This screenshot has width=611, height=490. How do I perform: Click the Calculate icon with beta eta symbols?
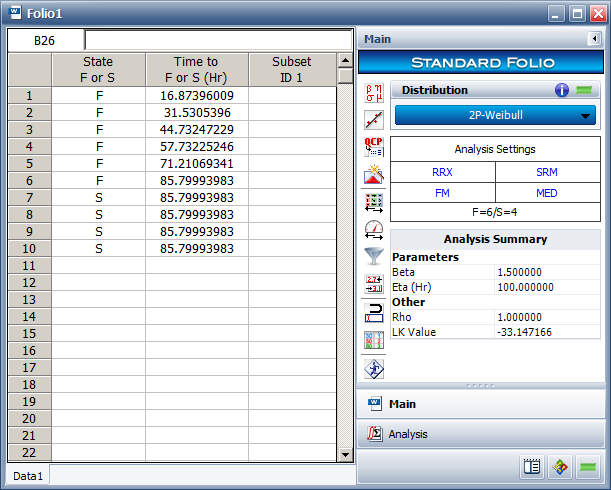[374, 93]
